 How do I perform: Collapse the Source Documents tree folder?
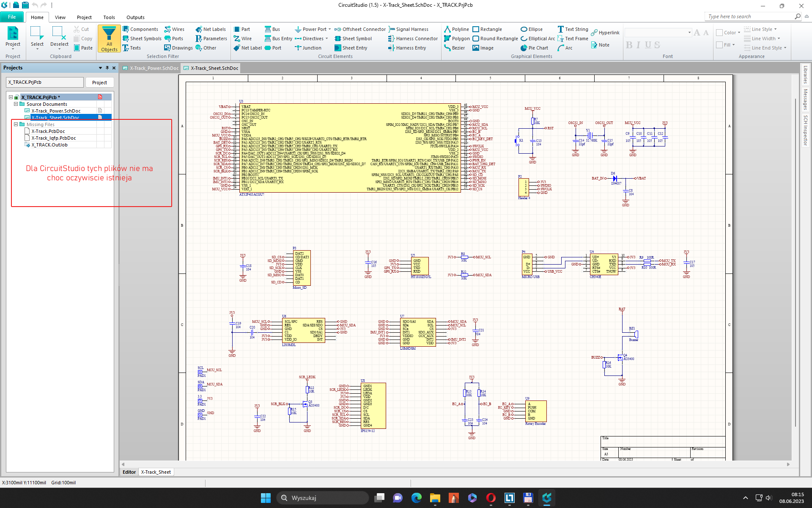pyautogui.click(x=16, y=104)
